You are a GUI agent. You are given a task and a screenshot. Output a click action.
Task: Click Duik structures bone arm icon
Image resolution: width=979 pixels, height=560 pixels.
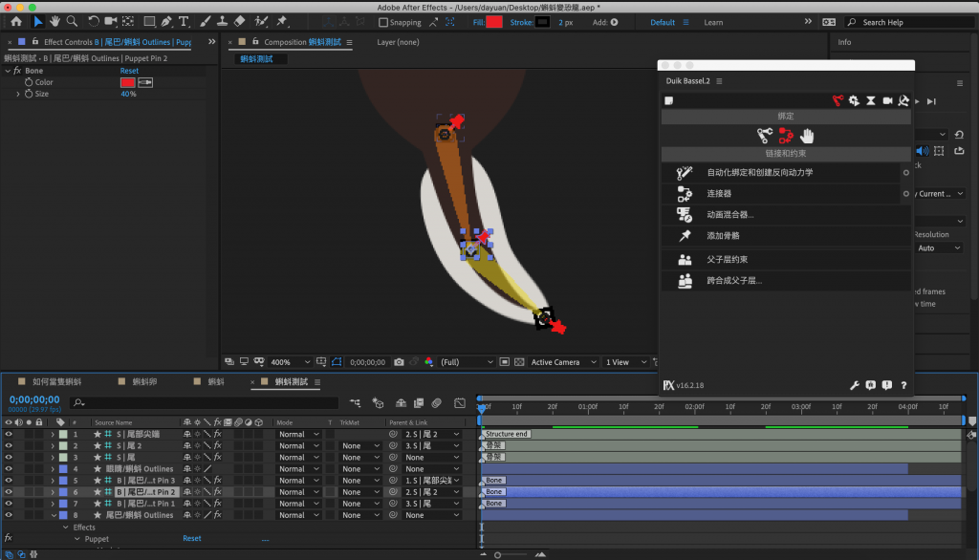764,136
